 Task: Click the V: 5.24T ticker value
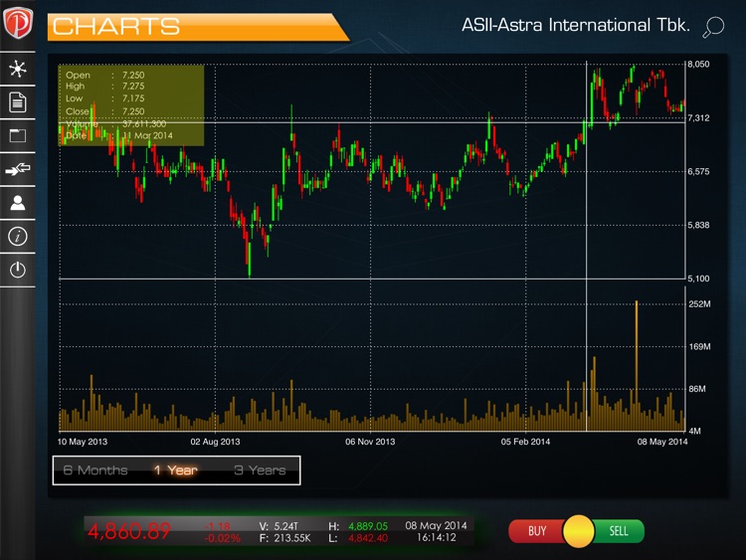click(279, 526)
